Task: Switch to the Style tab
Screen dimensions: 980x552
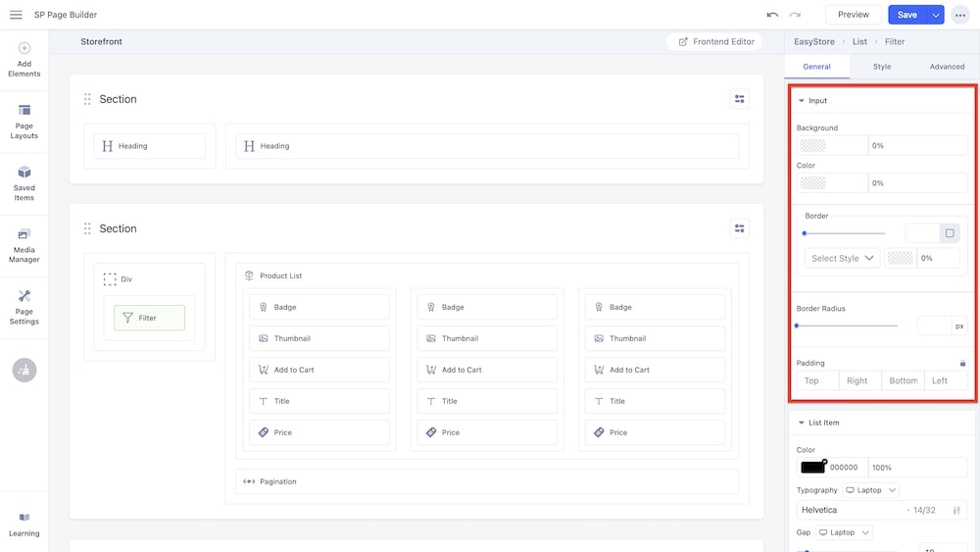Action: pyautogui.click(x=882, y=67)
